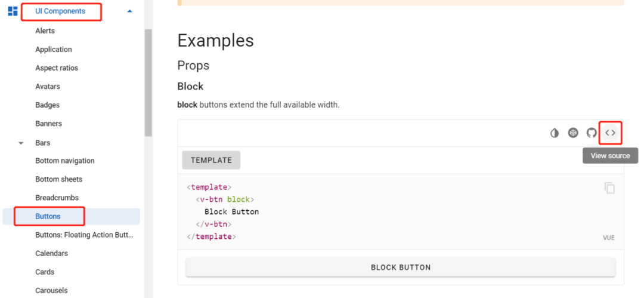Click the UI Components dashboard icon
This screenshot has height=298, width=644.
click(13, 11)
